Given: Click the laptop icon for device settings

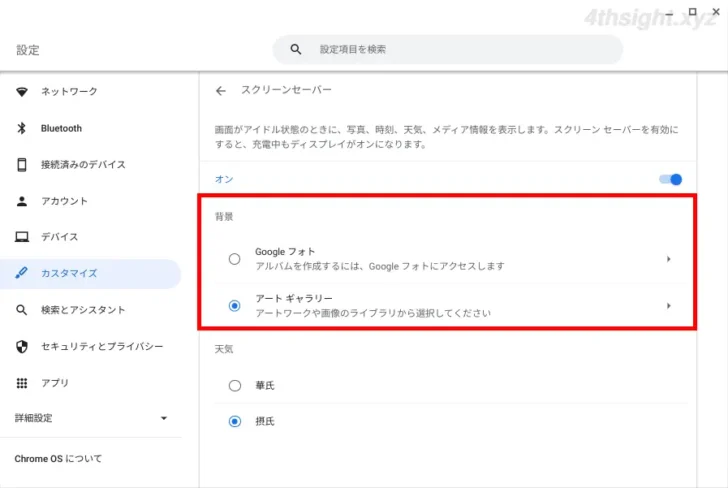Looking at the screenshot, I should (22, 237).
